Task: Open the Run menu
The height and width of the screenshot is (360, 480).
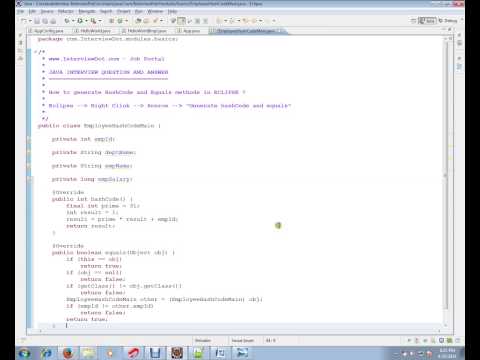Action: coord(139,11)
